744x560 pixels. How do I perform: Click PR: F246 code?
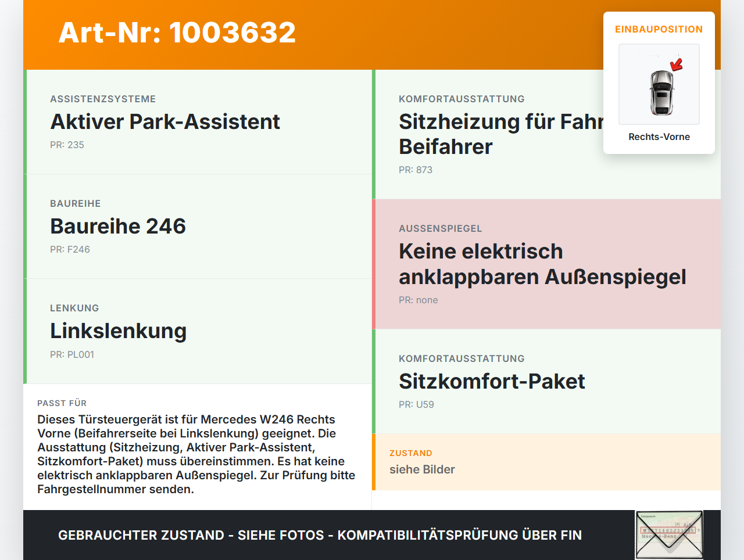(70, 249)
